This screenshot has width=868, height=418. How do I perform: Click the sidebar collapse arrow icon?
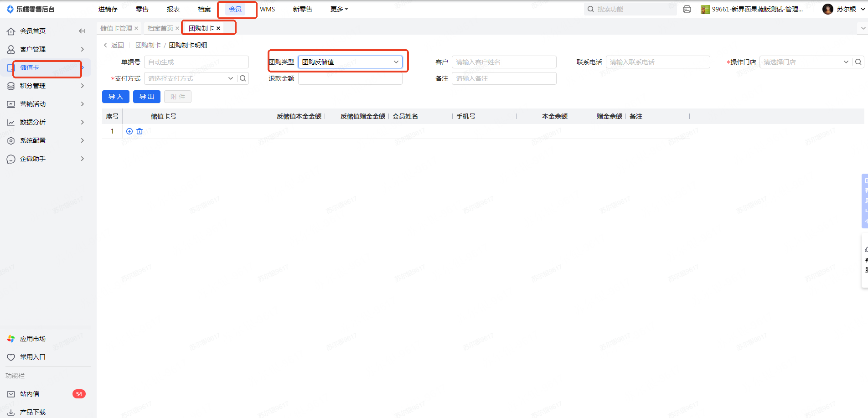(x=82, y=31)
